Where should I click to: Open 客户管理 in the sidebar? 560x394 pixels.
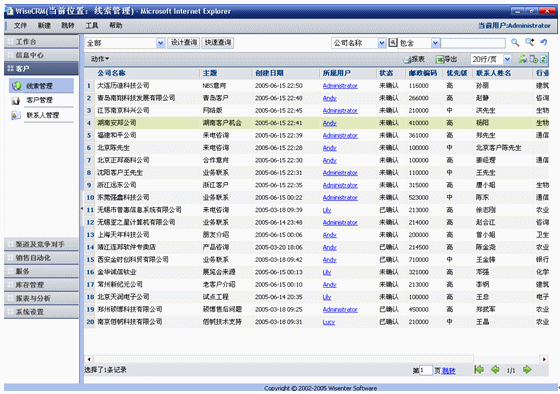[39, 100]
